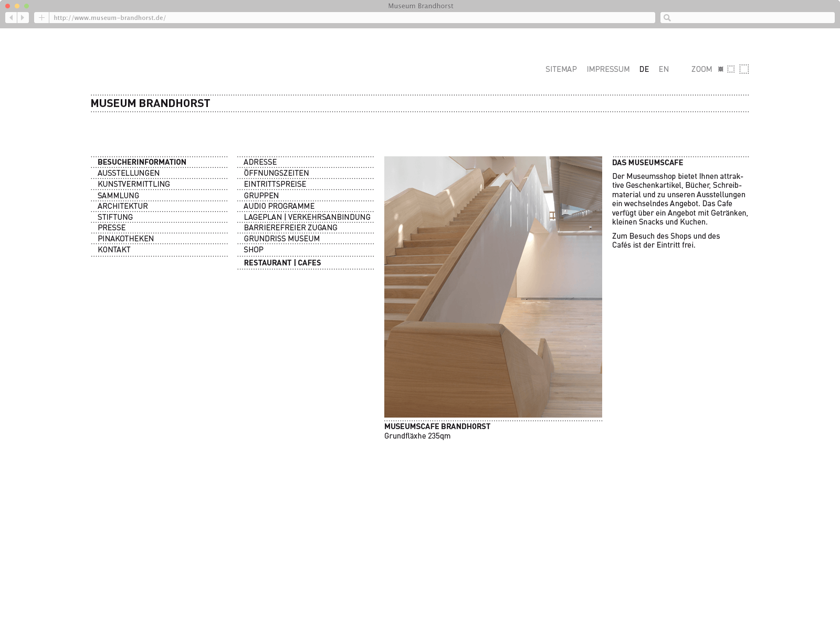Image resolution: width=840 pixels, height=640 pixels.
Task: Open Stiftung menu item
Action: pyautogui.click(x=115, y=217)
